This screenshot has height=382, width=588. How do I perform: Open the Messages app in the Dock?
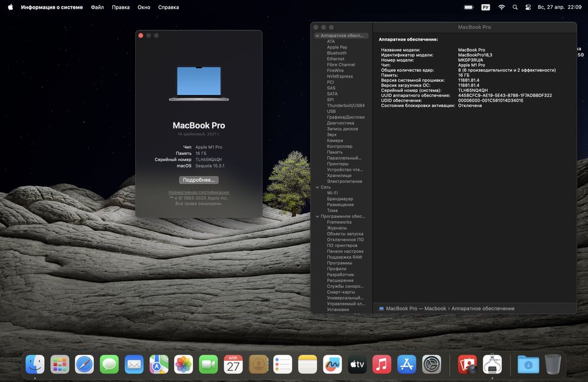pyautogui.click(x=109, y=364)
